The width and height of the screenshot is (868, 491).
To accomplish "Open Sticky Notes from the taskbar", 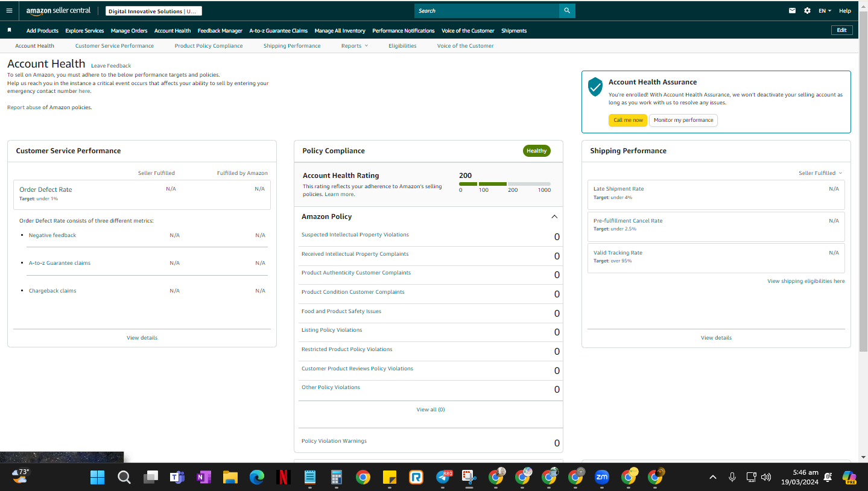I will pyautogui.click(x=390, y=478).
